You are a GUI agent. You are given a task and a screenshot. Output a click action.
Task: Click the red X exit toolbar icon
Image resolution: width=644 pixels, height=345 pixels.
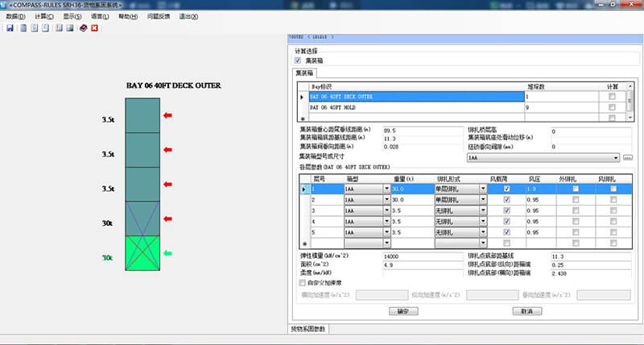click(94, 28)
